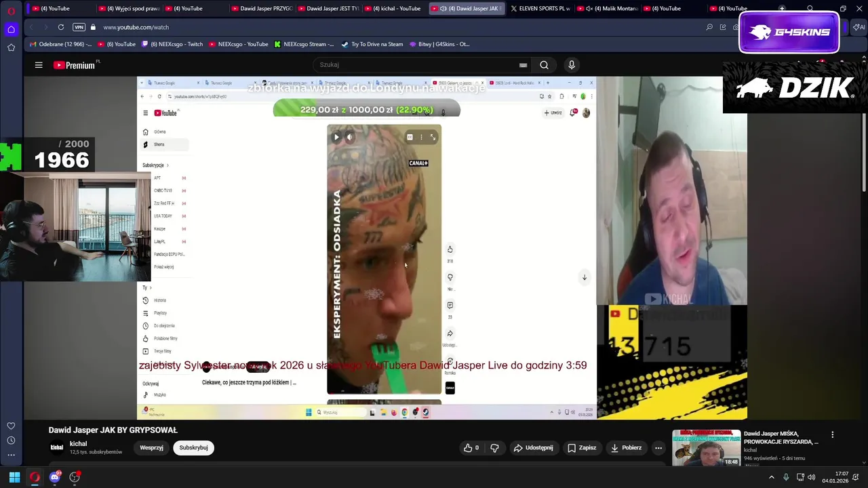The height and width of the screenshot is (488, 868).
Task: Switch to the kichal - YouTube tab
Action: [x=394, y=8]
